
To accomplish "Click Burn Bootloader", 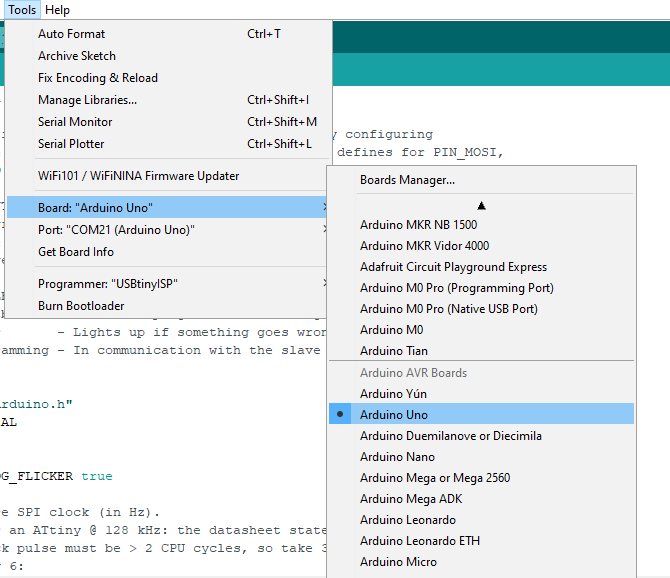I will pyautogui.click(x=81, y=306).
